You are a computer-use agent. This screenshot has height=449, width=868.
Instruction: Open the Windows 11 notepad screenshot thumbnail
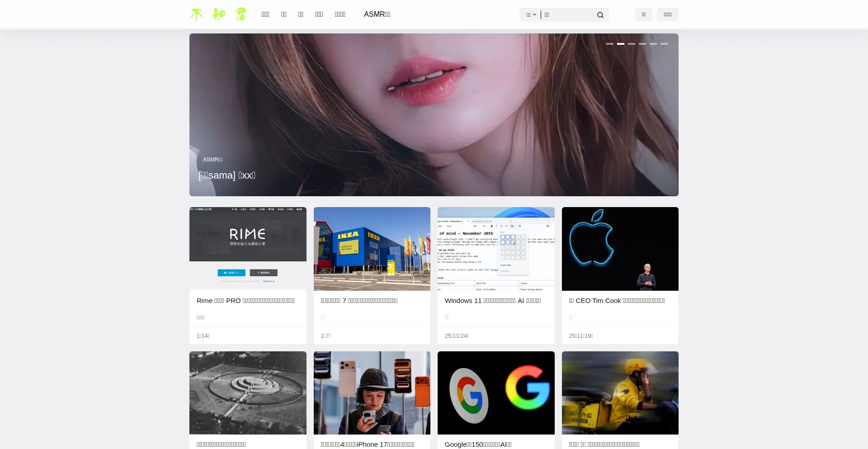[496, 249]
